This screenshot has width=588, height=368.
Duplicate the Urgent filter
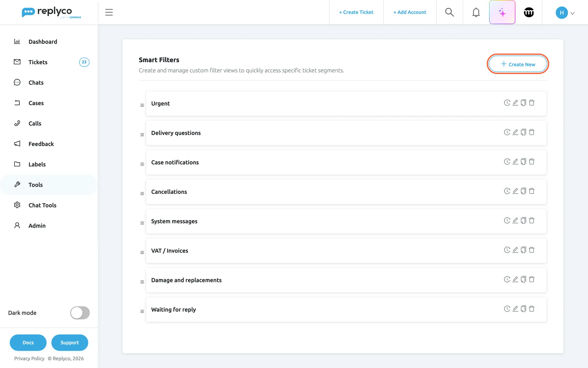click(523, 103)
